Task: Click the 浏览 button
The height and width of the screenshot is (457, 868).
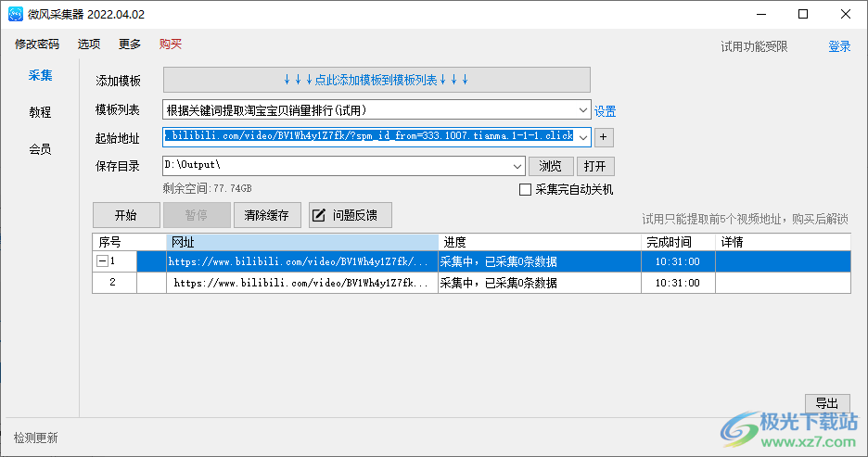Action: coord(551,166)
